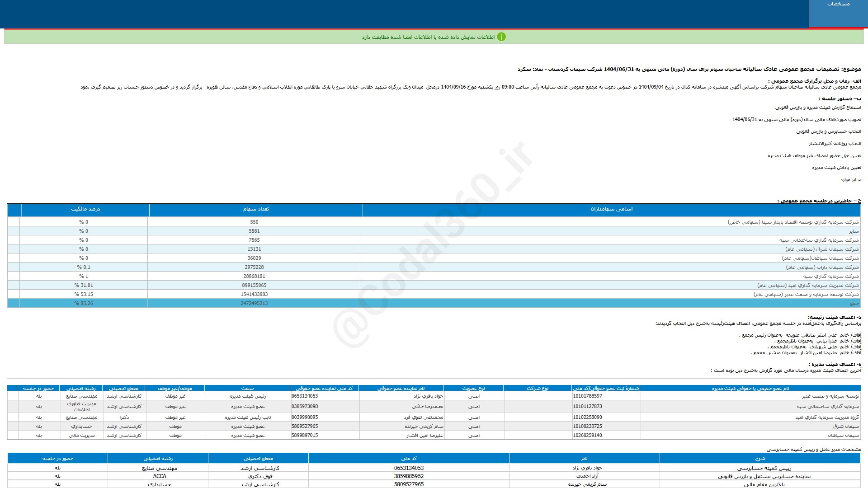868x488 pixels.
Task: Click the نام نماینده عضو حقوقی column header
Action: tap(401, 388)
